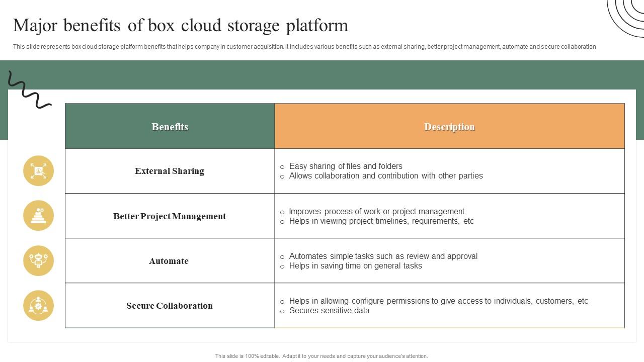Screen dimensions: 644x362
Task: Click the Better Project Management pyramid icon
Action: 38,216
